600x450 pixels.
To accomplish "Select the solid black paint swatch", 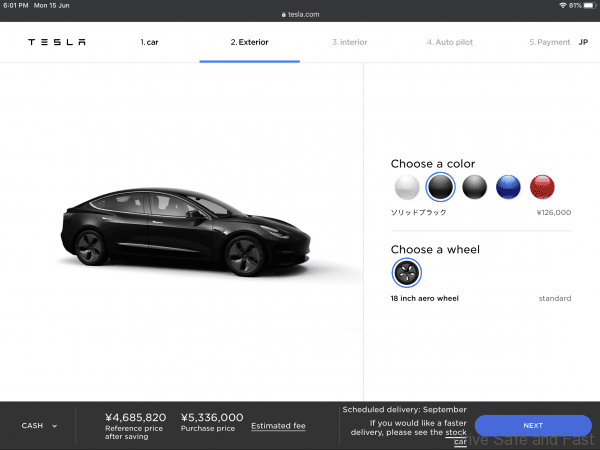I will [440, 187].
